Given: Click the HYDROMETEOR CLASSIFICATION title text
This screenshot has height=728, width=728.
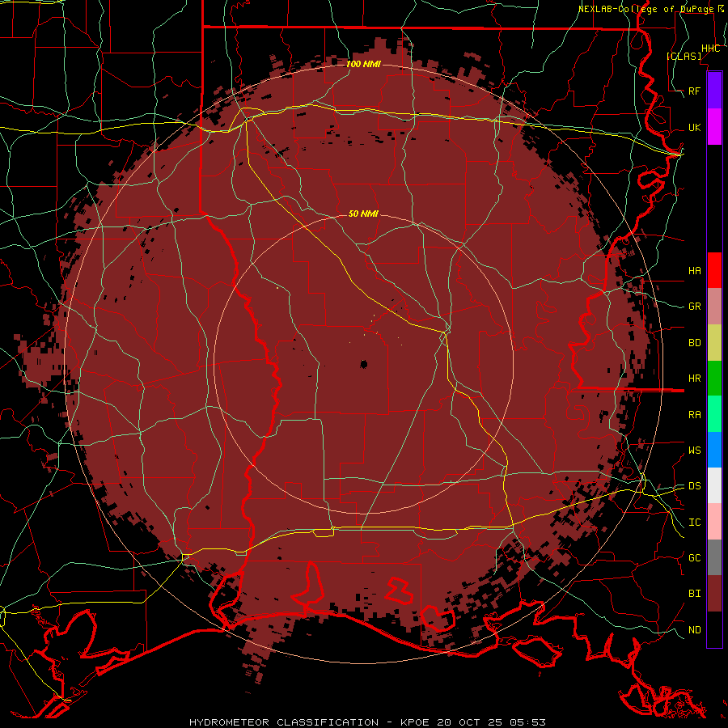Looking at the screenshot, I should (x=284, y=722).
